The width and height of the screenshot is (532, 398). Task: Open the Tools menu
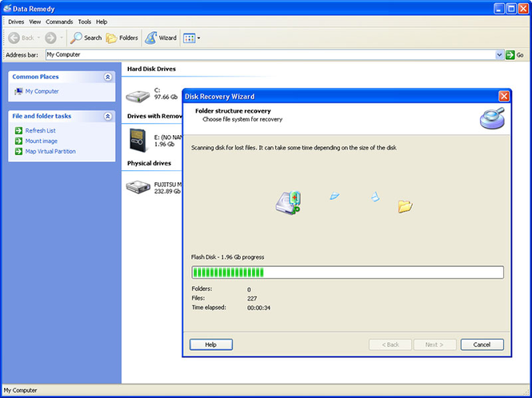tap(85, 22)
